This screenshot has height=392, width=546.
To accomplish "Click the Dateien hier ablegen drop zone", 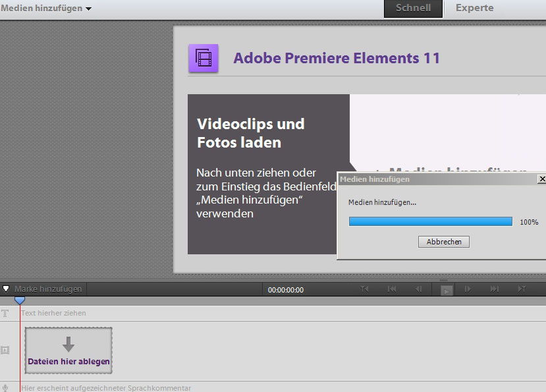I will (x=68, y=350).
